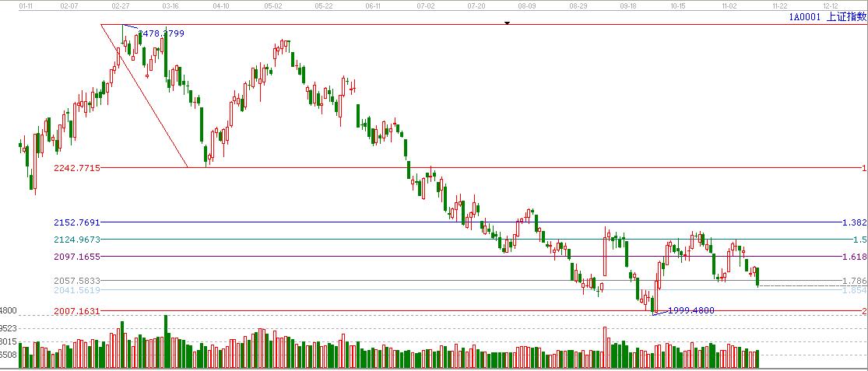
Task: Select the 2007.1631 red level label
Action: tap(77, 311)
